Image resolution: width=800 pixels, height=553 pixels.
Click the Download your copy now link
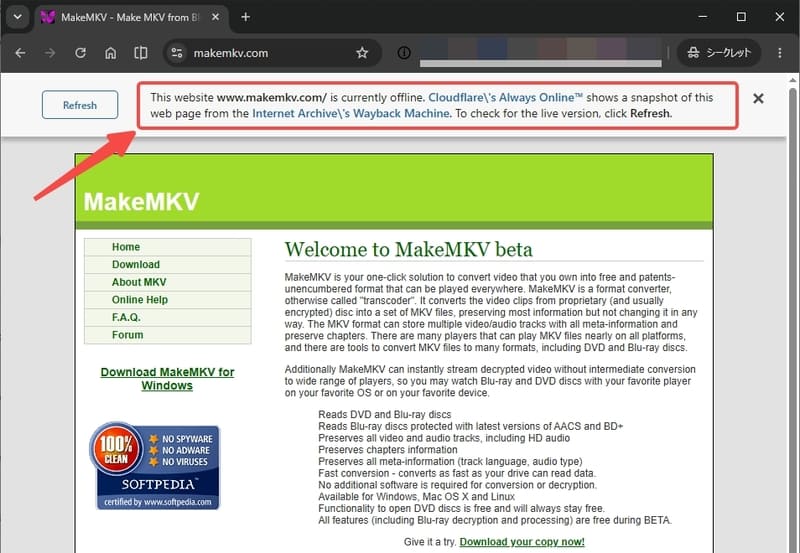(x=522, y=542)
